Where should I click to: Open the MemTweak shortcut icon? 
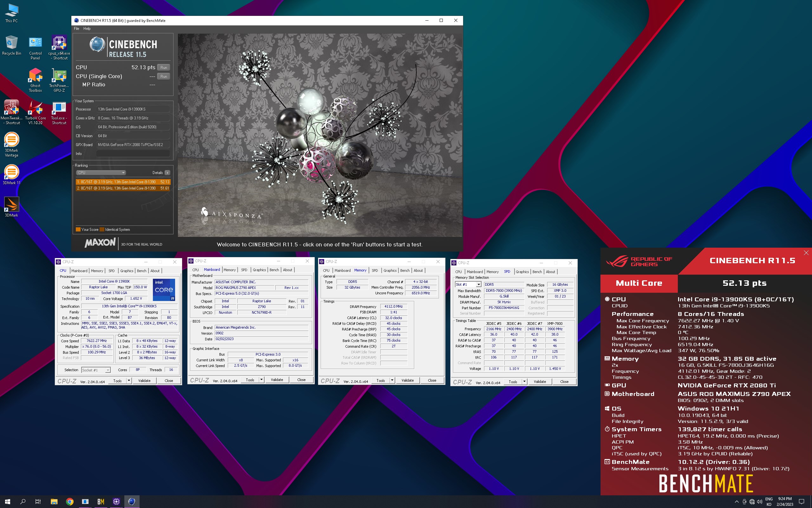(x=11, y=112)
